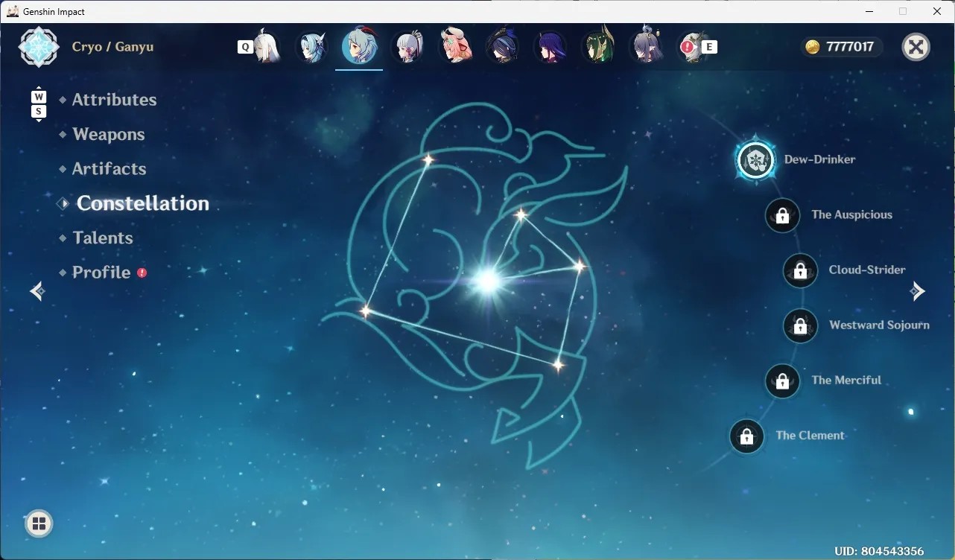Go to previous character with left arrow
Viewport: 955px width, 560px height.
37,291
